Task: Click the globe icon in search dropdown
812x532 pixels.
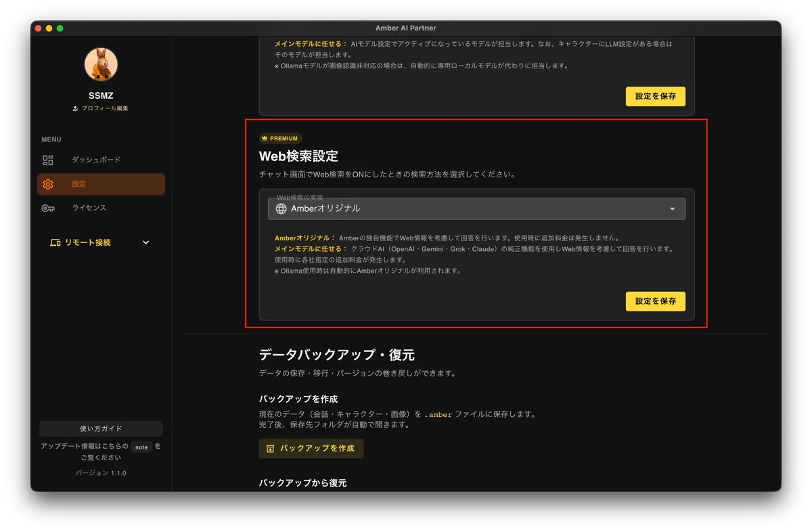Action: point(281,208)
